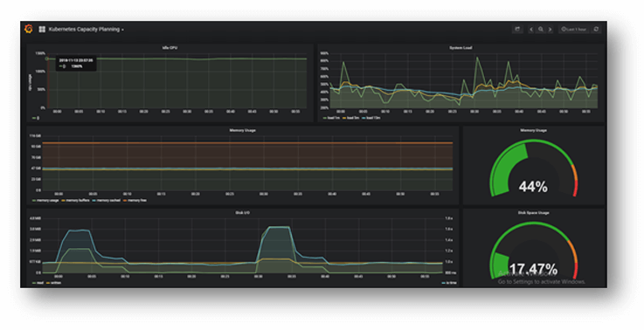
Task: Shift time range forward with right arrow
Action: (550, 29)
